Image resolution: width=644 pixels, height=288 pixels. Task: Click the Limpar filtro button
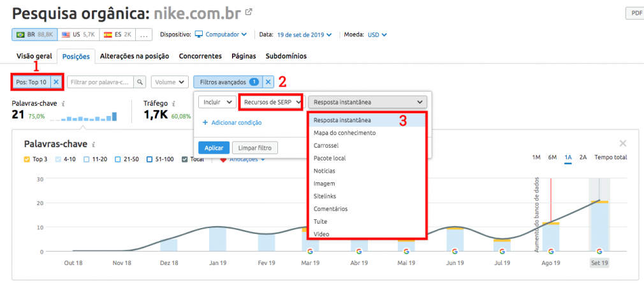click(255, 148)
